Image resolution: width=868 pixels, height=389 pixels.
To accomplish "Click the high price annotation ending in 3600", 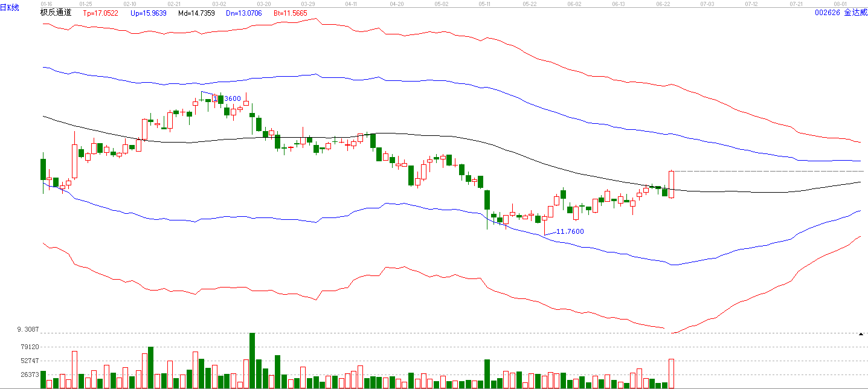I will 227,98.
